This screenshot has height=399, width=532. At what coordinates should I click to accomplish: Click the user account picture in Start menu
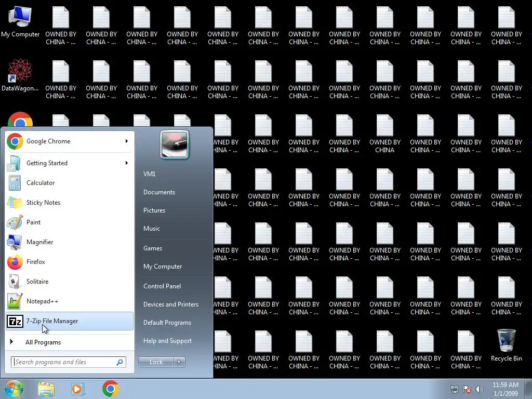[x=175, y=144]
